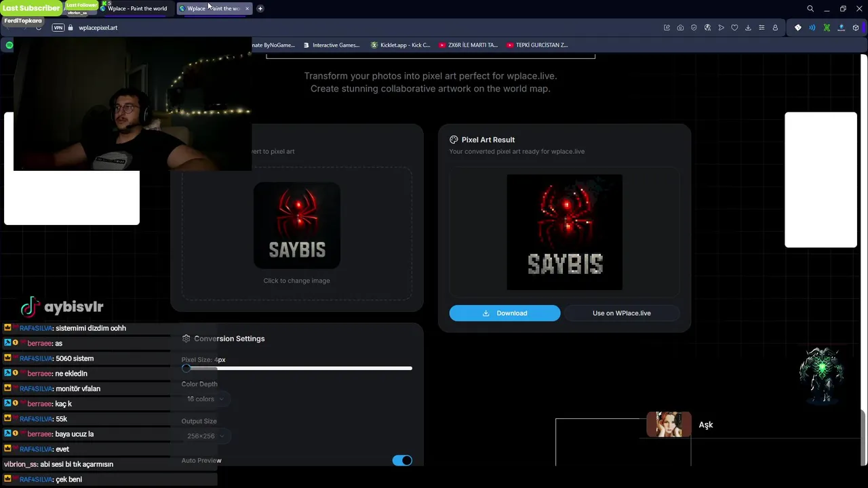This screenshot has height=488, width=868.
Task: Click the 'Conversion Settings' heading
Action: click(x=229, y=338)
